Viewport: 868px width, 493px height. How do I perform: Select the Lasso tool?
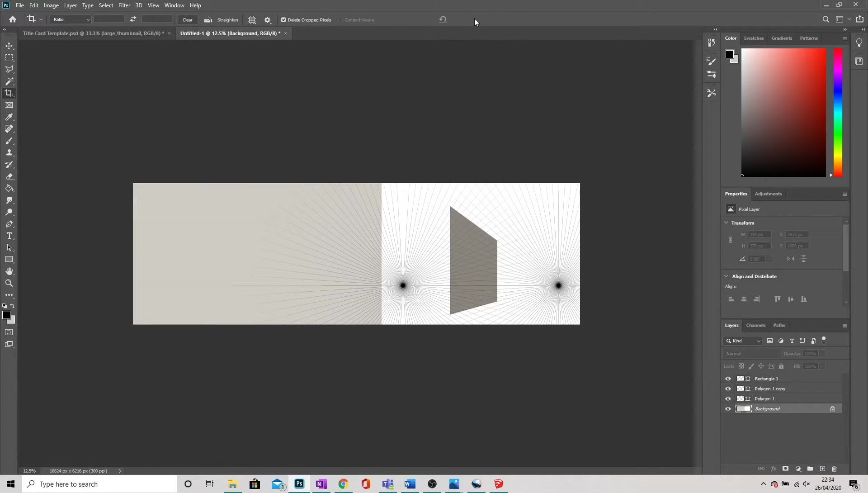(9, 70)
